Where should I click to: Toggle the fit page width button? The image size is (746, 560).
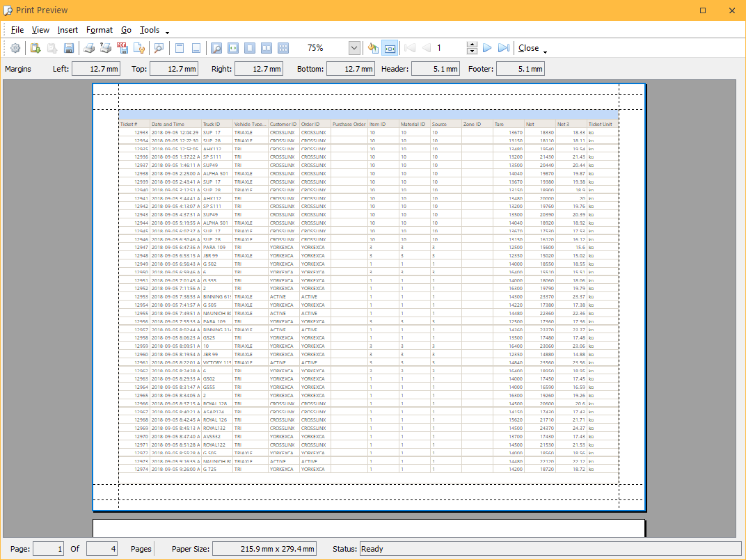tap(233, 48)
